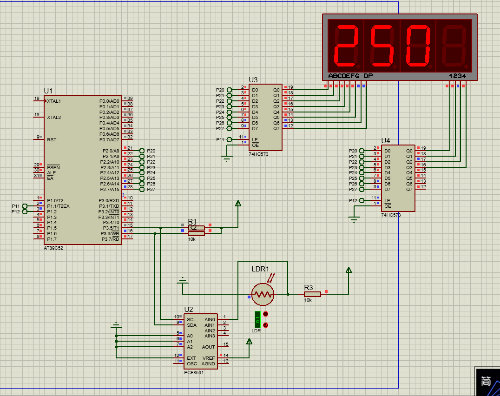This screenshot has width=500, height=396.
Task: Click the ground symbol above U2 address pins
Action: pos(116,325)
